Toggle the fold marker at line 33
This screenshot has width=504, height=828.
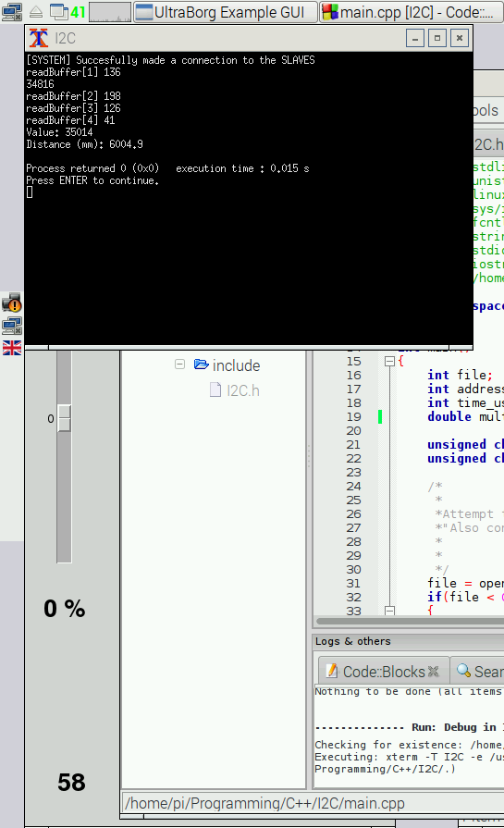coord(389,611)
